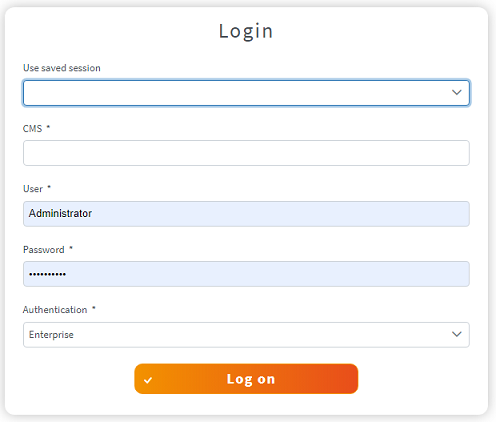This screenshot has width=496, height=422.
Task: Focus the empty CMS input field
Action: (x=246, y=153)
